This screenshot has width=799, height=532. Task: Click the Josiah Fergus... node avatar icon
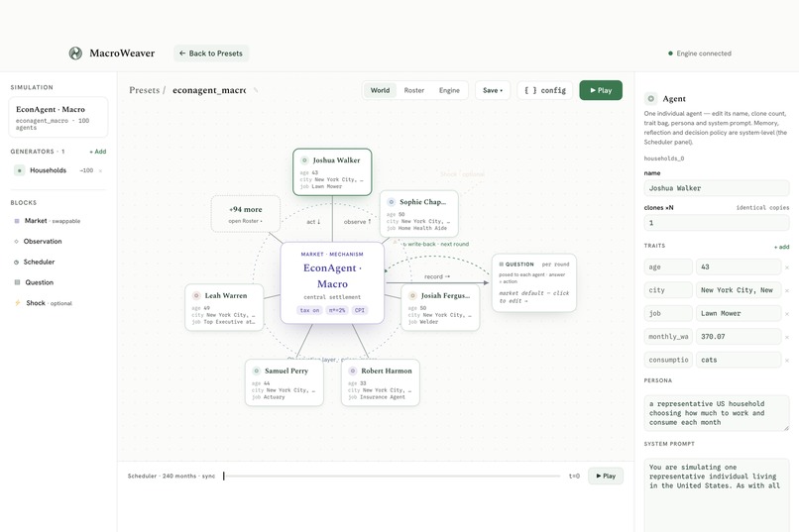[412, 296]
